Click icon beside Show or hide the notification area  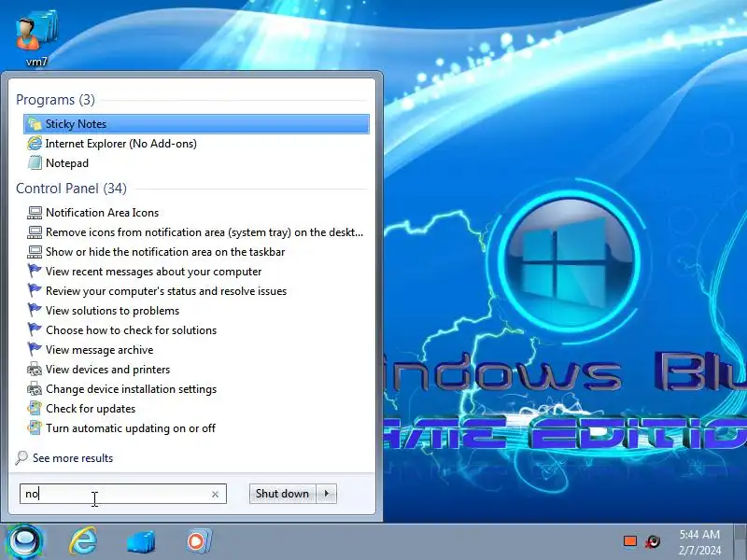pos(35,251)
